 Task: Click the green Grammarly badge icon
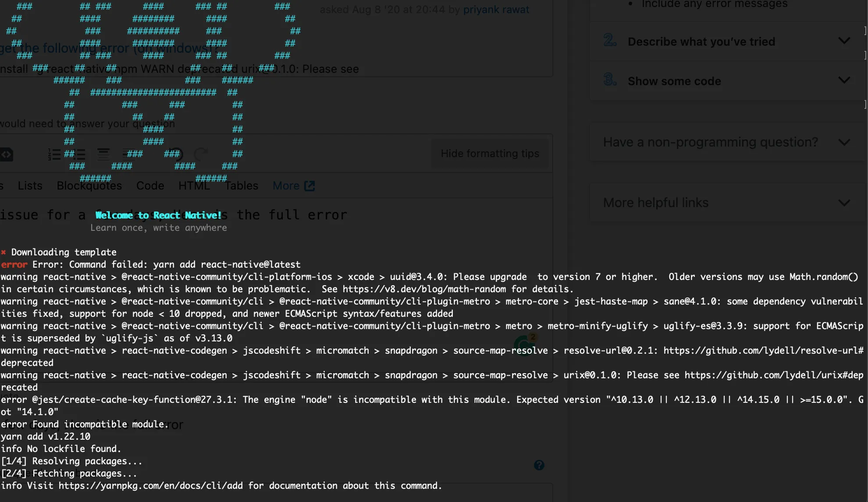tap(524, 345)
